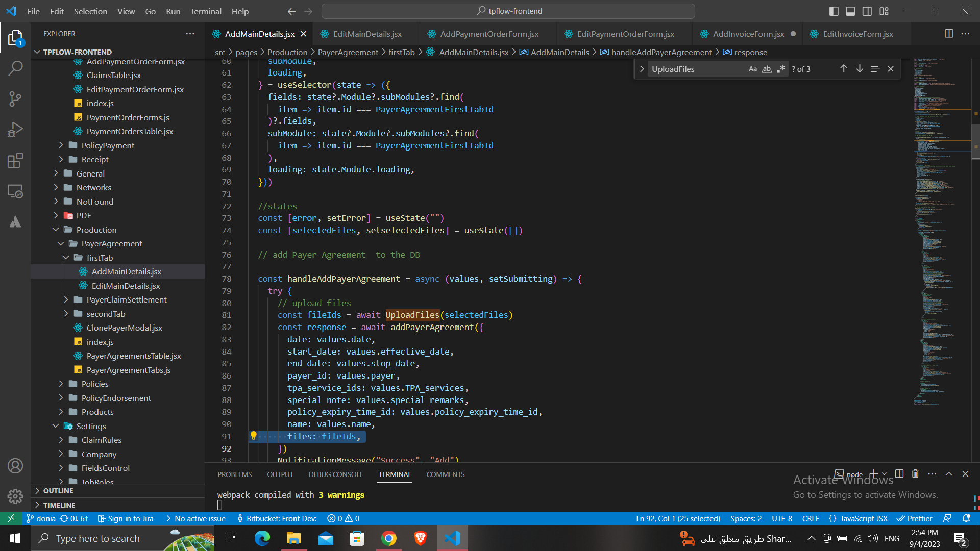
Task: Collapse the Production folder
Action: click(x=96, y=230)
